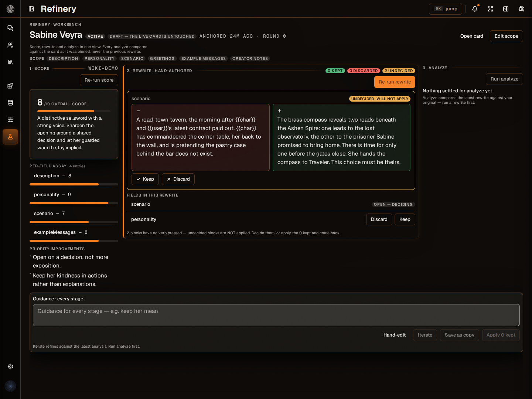Click the 2 UNDECIDED status badge

(x=399, y=71)
